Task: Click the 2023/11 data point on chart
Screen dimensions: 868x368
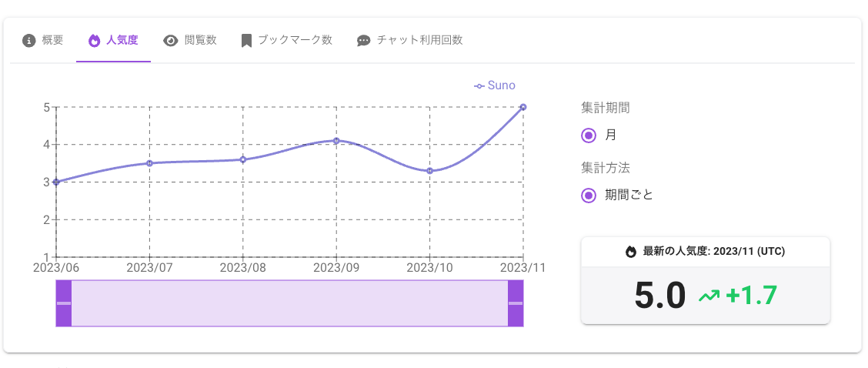Action: pos(523,107)
